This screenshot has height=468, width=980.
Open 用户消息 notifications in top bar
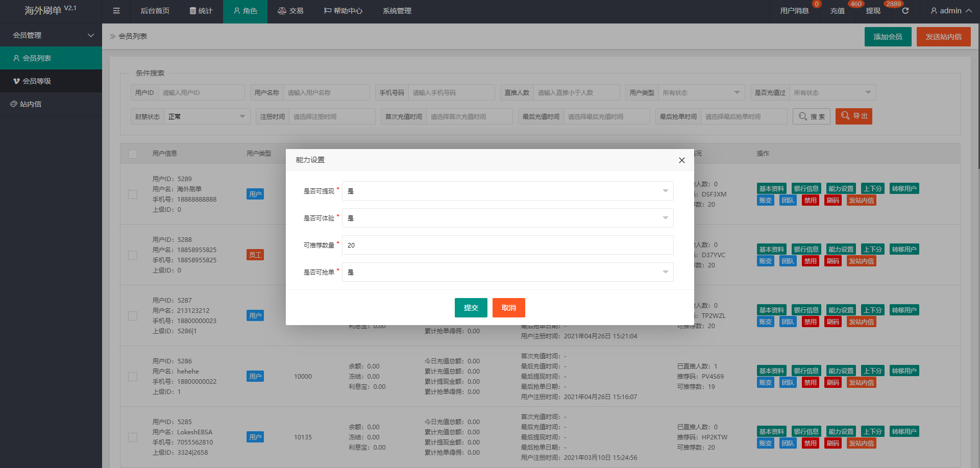(794, 11)
